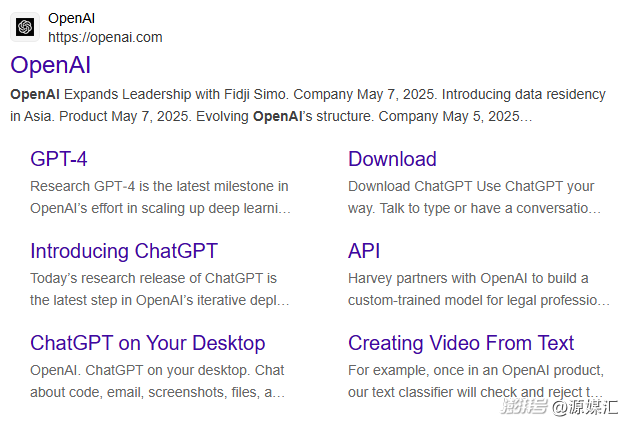This screenshot has width=627, height=426.
Task: Click the "ChatGPT on your desktop. Chat" description
Action: point(157,370)
